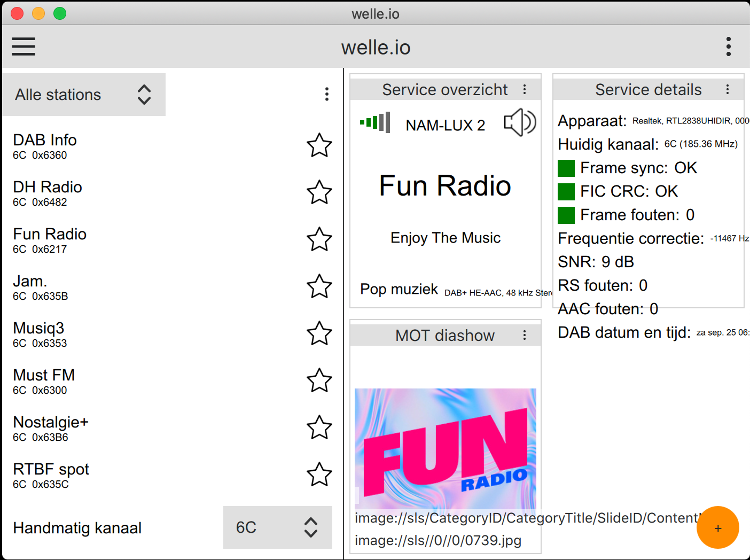This screenshot has width=750, height=560.
Task: Star the Fun Radio station
Action: coord(319,239)
